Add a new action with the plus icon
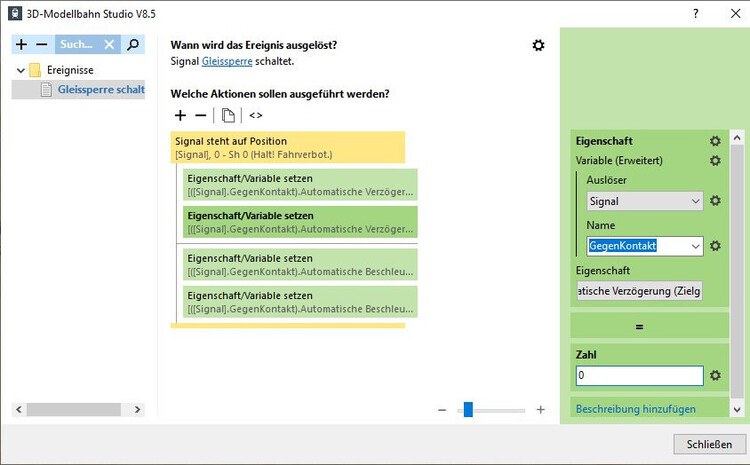Screen dimensions: 750x465 tap(180, 115)
